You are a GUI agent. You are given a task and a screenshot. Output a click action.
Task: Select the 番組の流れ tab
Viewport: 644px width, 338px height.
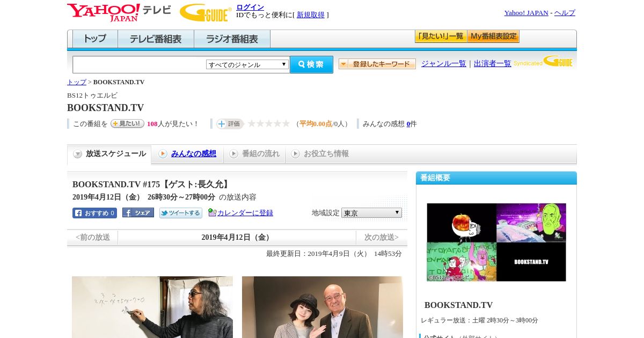point(254,154)
